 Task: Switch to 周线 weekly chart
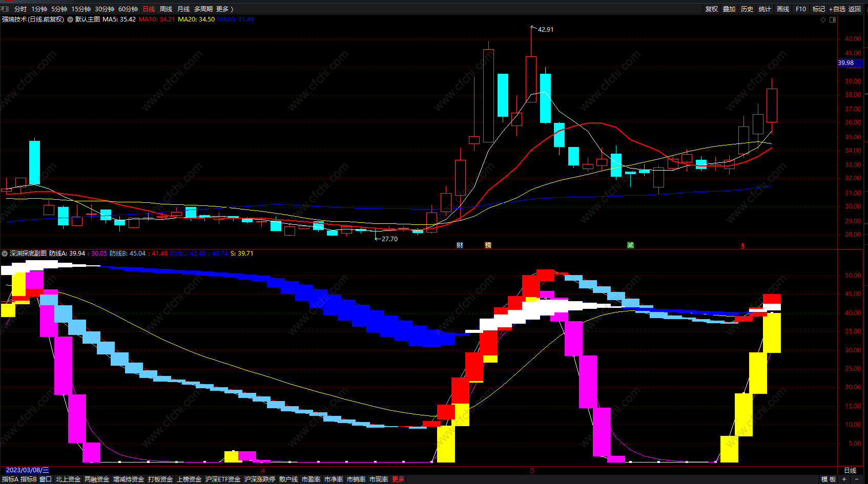pyautogui.click(x=166, y=9)
